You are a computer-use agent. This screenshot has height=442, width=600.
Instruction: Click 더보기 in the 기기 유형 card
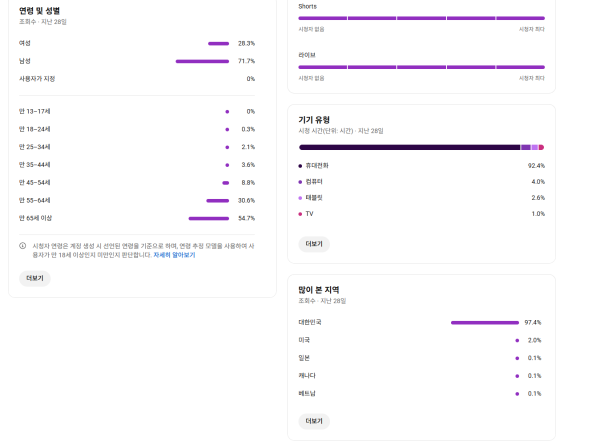coord(314,244)
